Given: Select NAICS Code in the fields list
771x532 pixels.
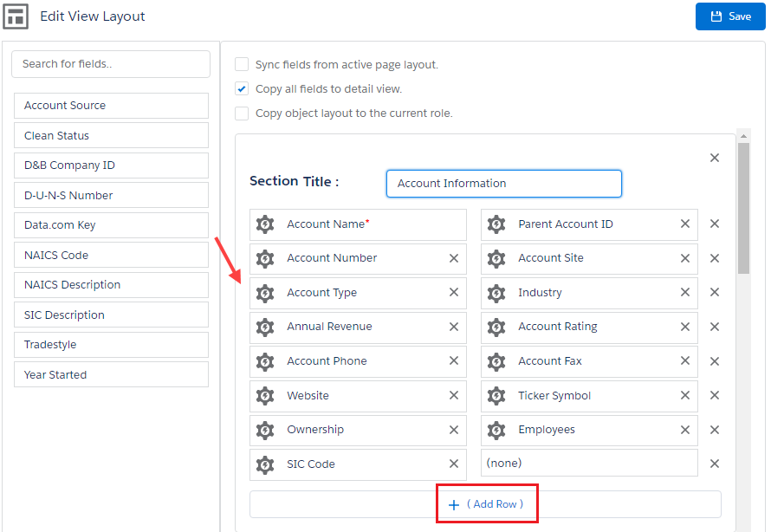Looking at the screenshot, I should click(x=111, y=256).
